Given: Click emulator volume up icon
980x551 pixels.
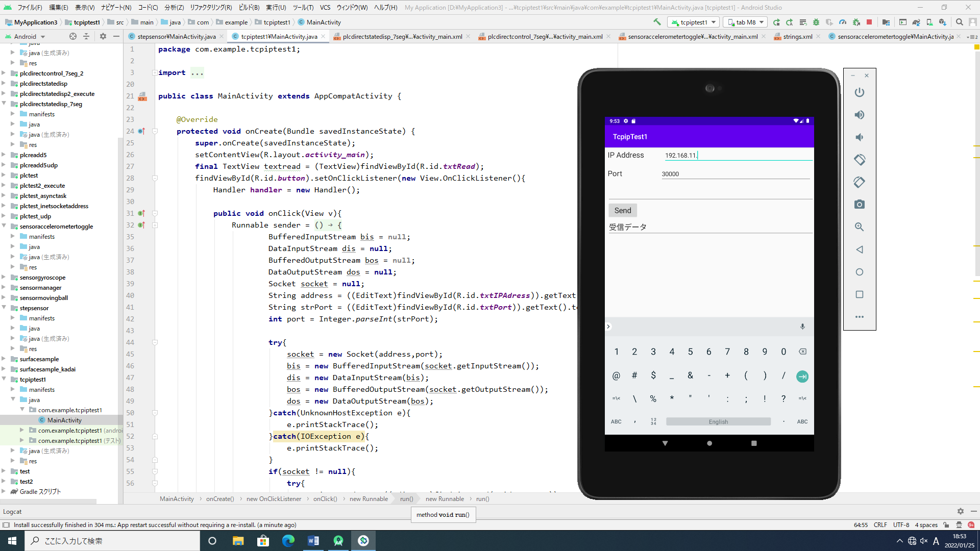Looking at the screenshot, I should [860, 115].
